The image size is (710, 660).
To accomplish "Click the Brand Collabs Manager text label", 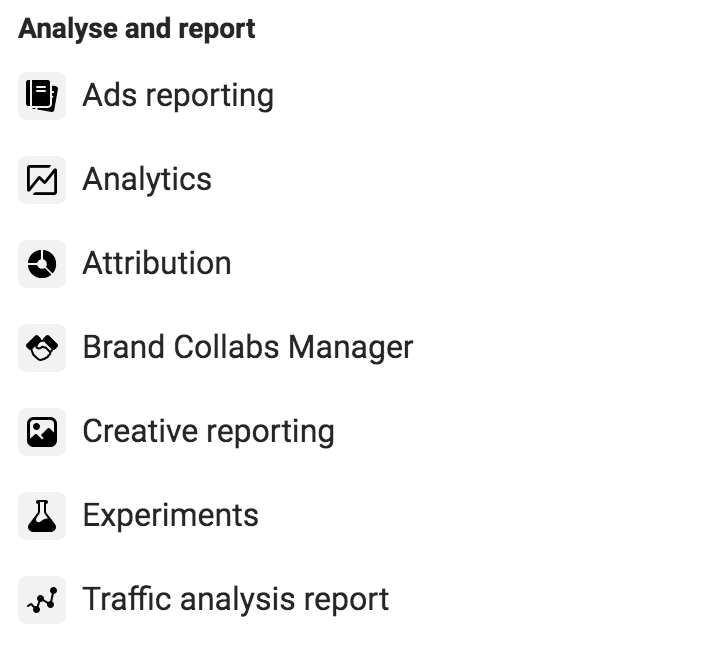I will click(x=247, y=348).
